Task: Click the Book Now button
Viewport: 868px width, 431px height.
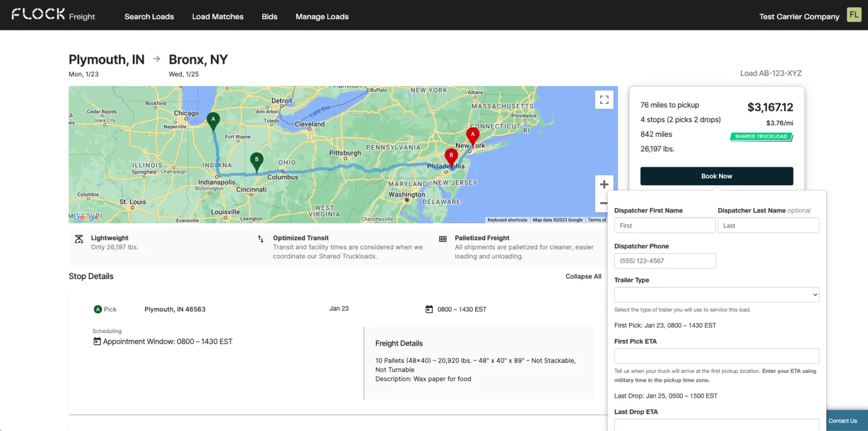Action: (717, 176)
